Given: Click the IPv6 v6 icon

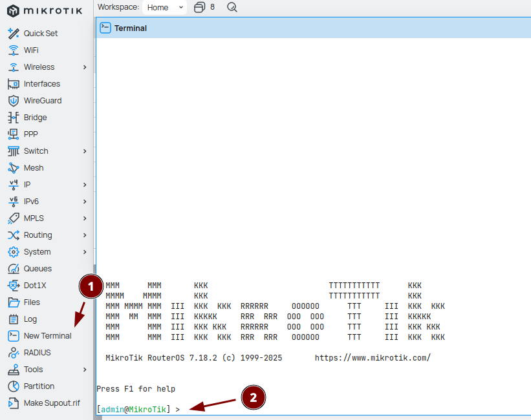Looking at the screenshot, I should [x=13, y=202].
